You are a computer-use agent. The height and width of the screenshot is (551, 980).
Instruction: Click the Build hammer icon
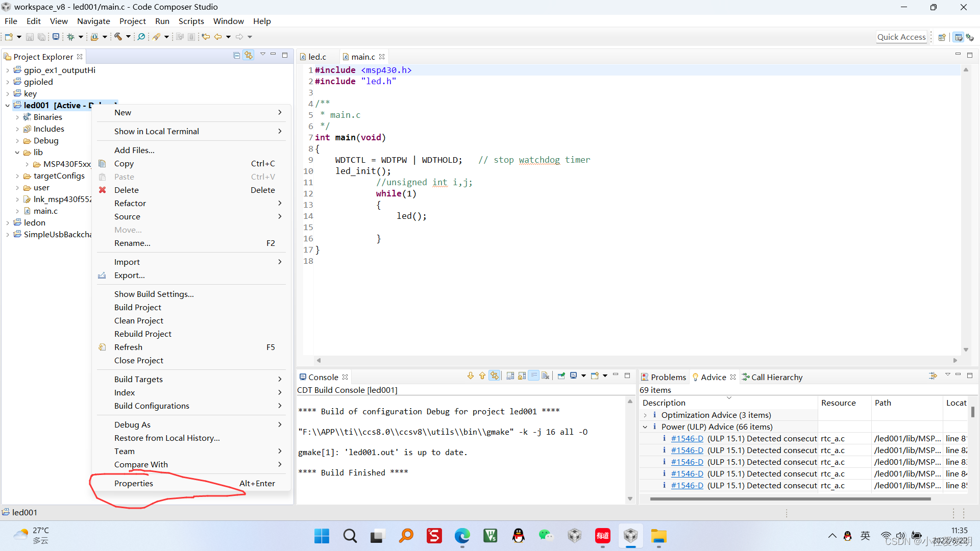click(x=118, y=37)
